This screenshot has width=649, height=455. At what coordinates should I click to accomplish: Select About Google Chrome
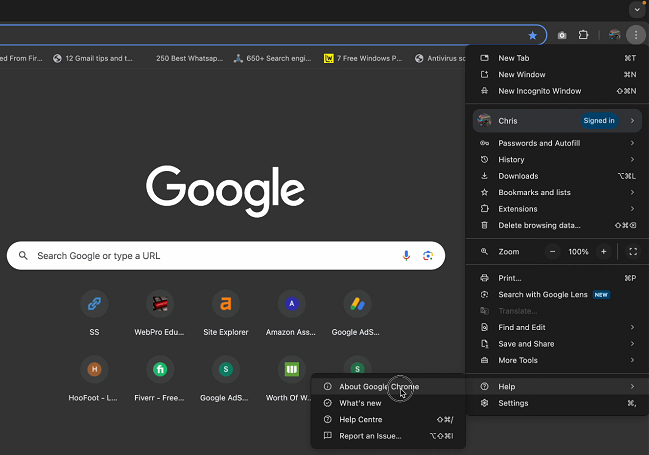click(x=388, y=387)
